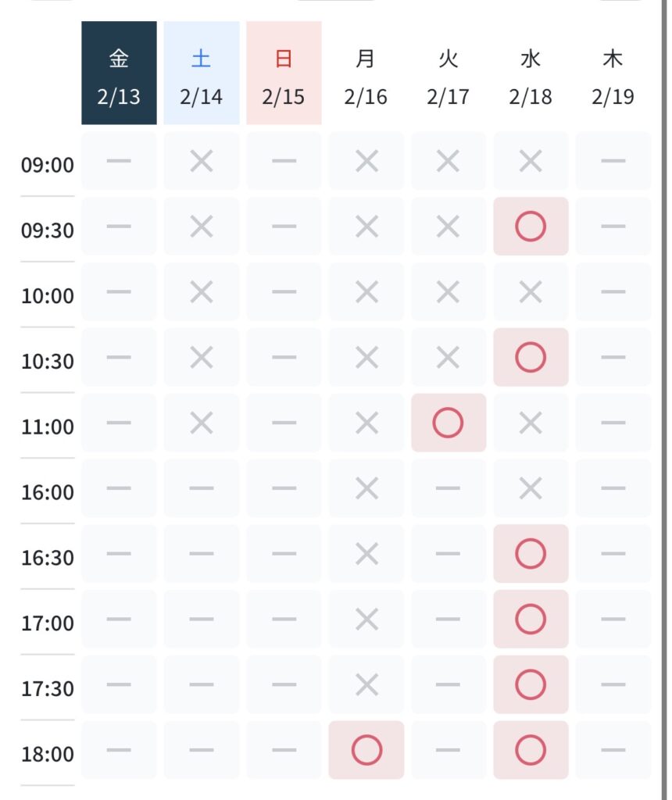Book the 2/18 18:00 open slot

coord(531,751)
